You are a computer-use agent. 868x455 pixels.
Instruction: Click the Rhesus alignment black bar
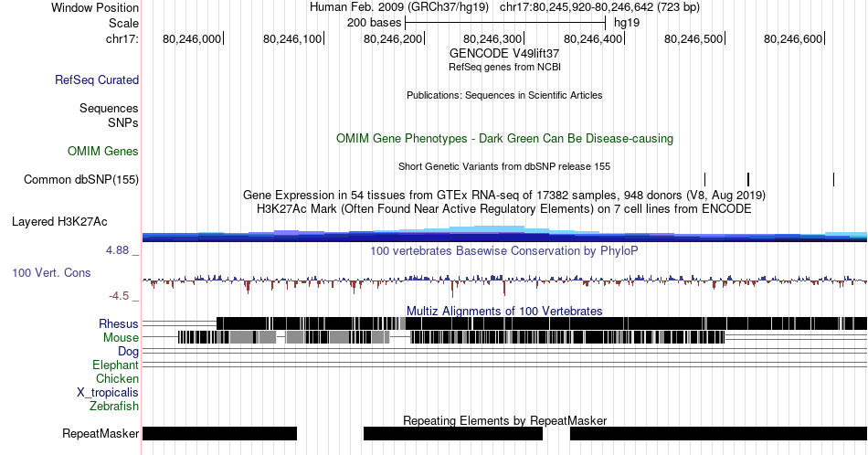542,323
